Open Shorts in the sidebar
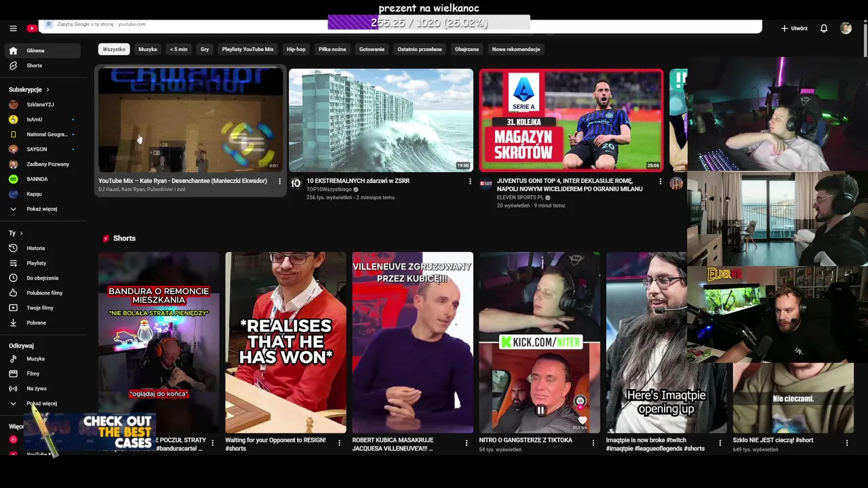The width and height of the screenshot is (868, 488). 34,66
